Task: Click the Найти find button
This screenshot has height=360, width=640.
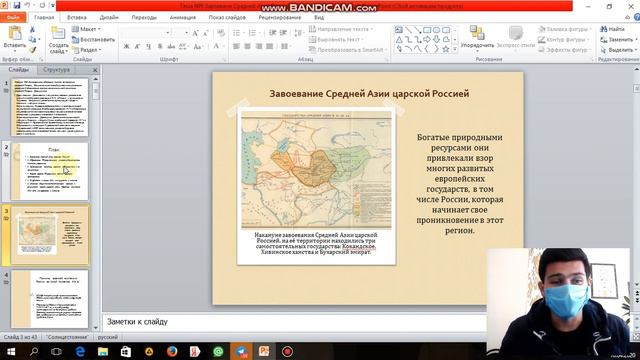Action: click(x=613, y=29)
